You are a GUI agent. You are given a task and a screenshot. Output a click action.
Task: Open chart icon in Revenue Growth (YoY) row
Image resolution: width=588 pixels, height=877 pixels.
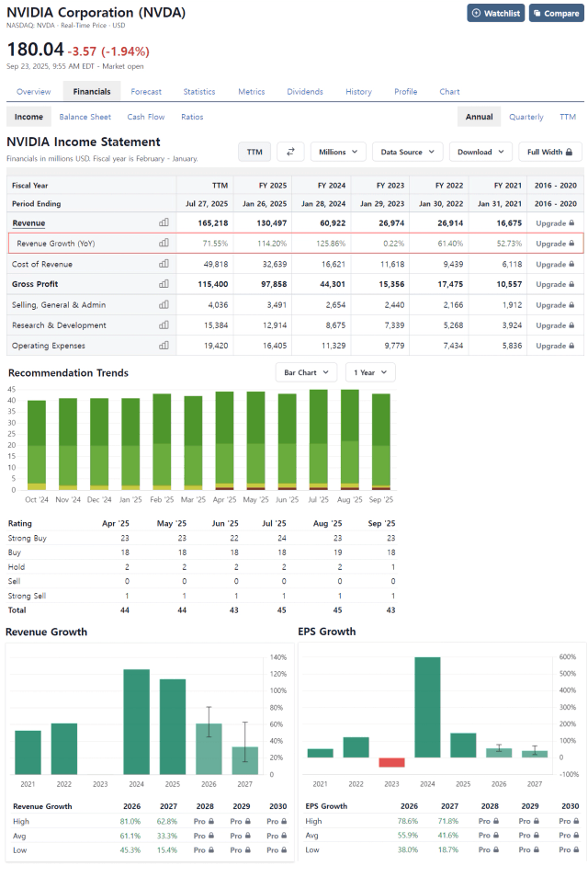point(164,244)
